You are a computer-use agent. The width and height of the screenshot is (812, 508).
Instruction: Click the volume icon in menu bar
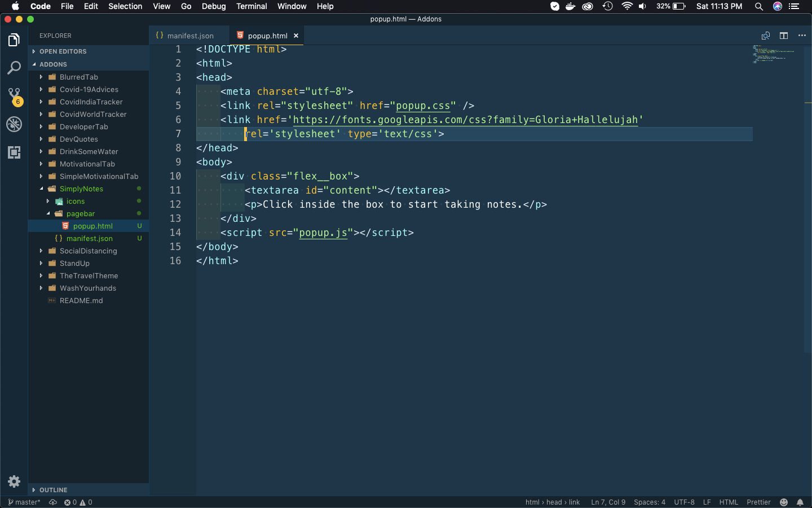642,6
